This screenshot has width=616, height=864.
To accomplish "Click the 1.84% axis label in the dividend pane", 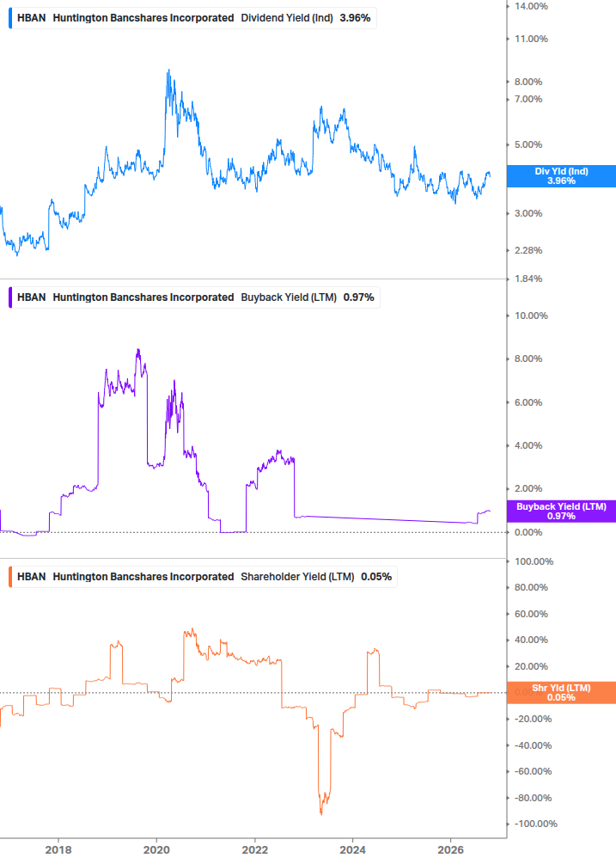I will pos(528,279).
